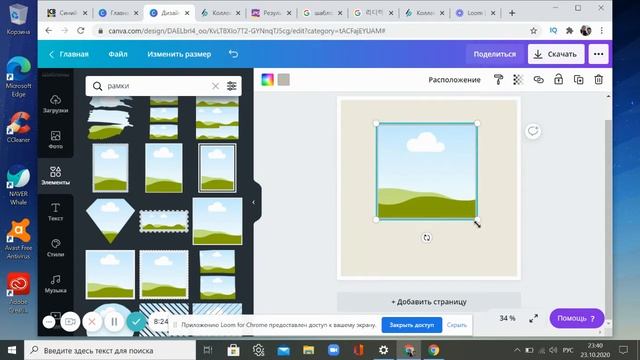
Task: Click Закрыть доступ in Loom bar
Action: (x=411, y=325)
